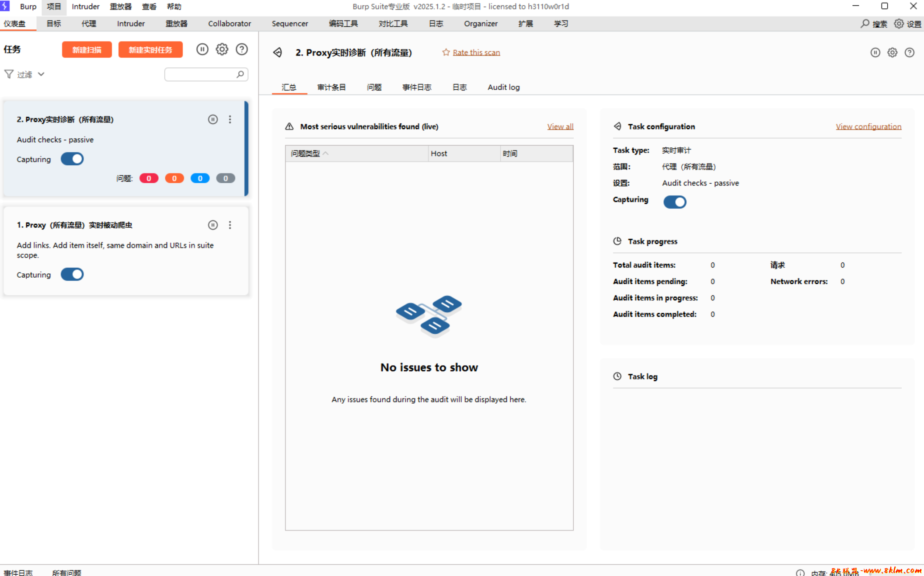Open task settings gear in tasks panel
The width and height of the screenshot is (924, 576).
[222, 49]
